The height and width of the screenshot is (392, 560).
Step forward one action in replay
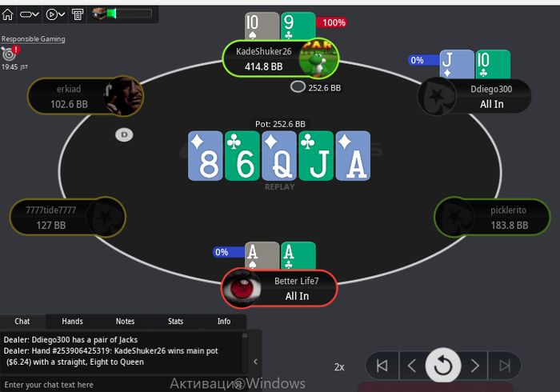coord(474,366)
